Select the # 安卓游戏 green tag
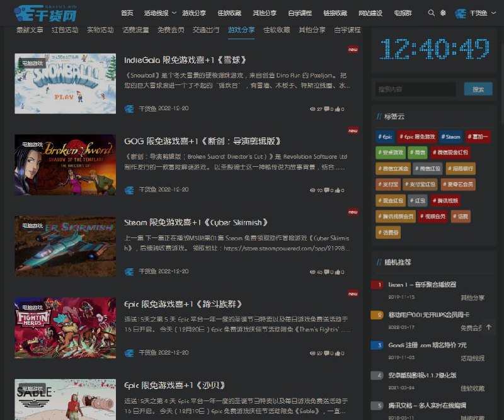 click(391, 152)
